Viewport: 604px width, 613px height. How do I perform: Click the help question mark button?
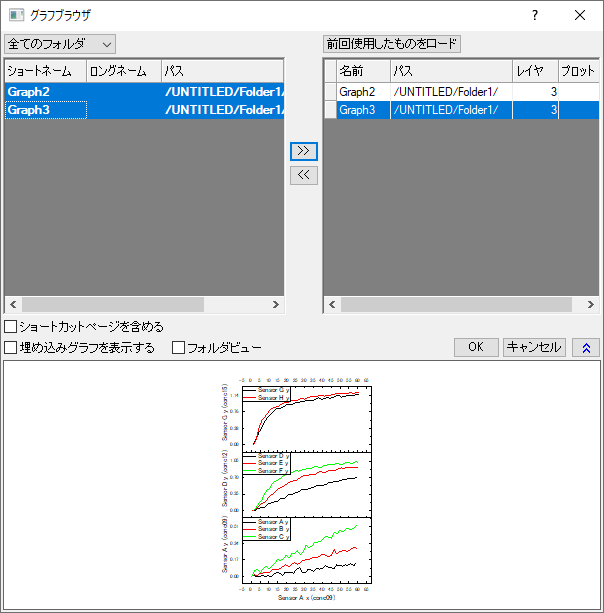[x=534, y=15]
